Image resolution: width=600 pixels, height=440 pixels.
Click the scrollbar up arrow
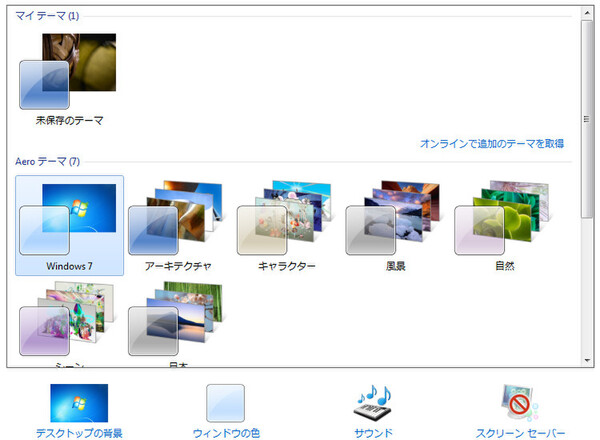click(587, 13)
